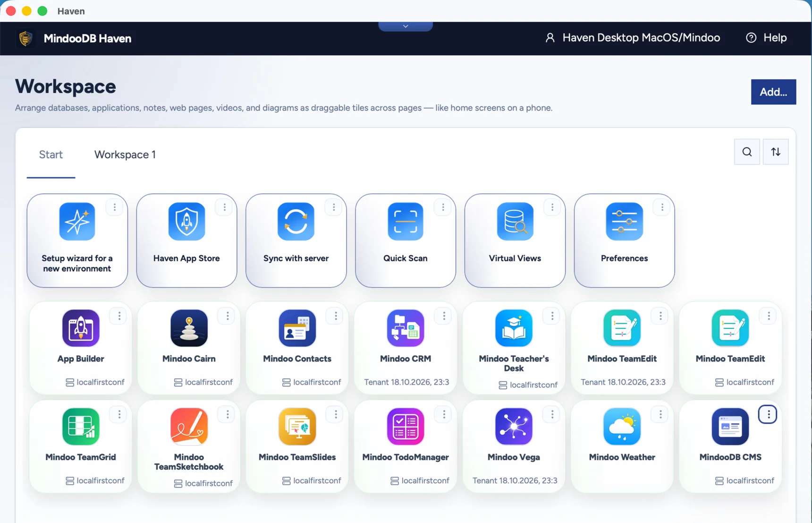Open the three-dot menu on Preferences tile
This screenshot has width=812, height=523.
point(662,207)
